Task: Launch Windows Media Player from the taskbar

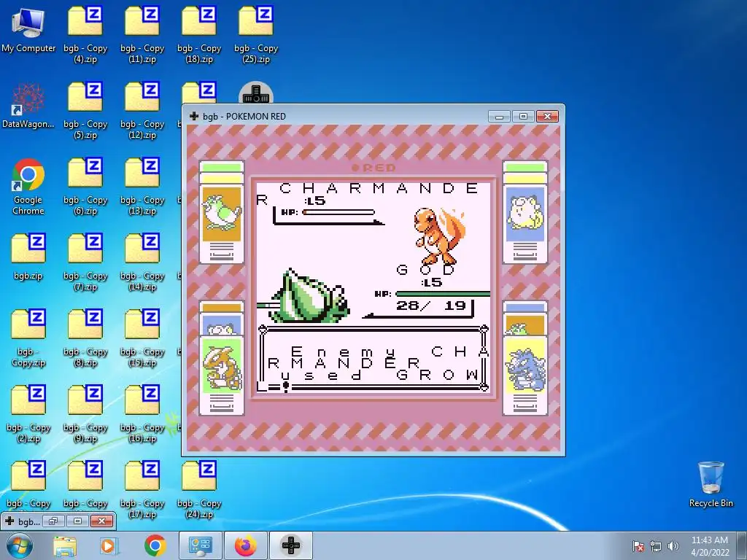Action: pos(108,546)
